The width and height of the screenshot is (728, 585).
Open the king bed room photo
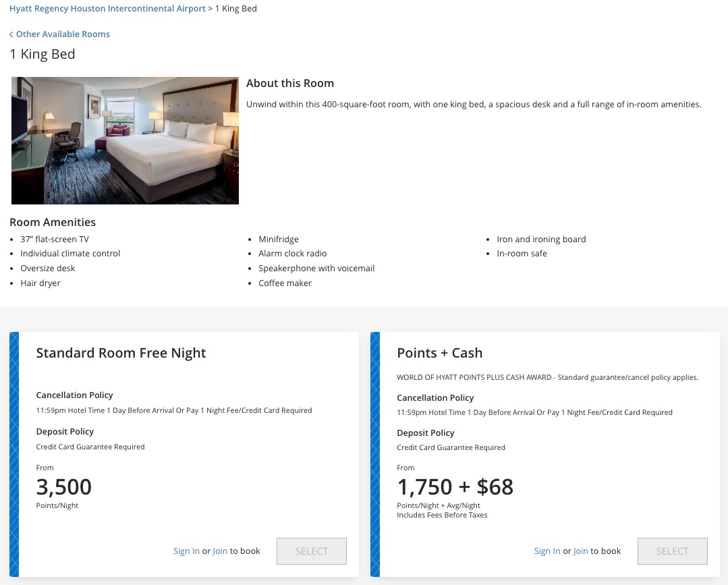[x=125, y=140]
